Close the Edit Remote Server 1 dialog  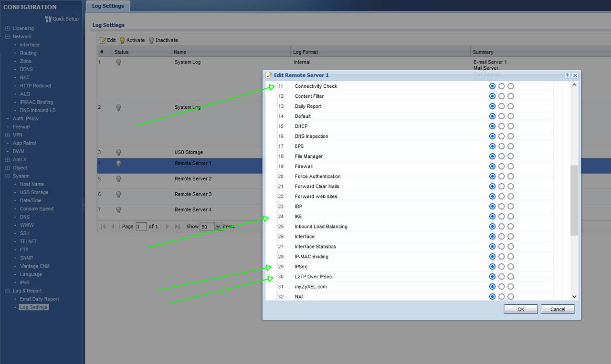tap(575, 75)
